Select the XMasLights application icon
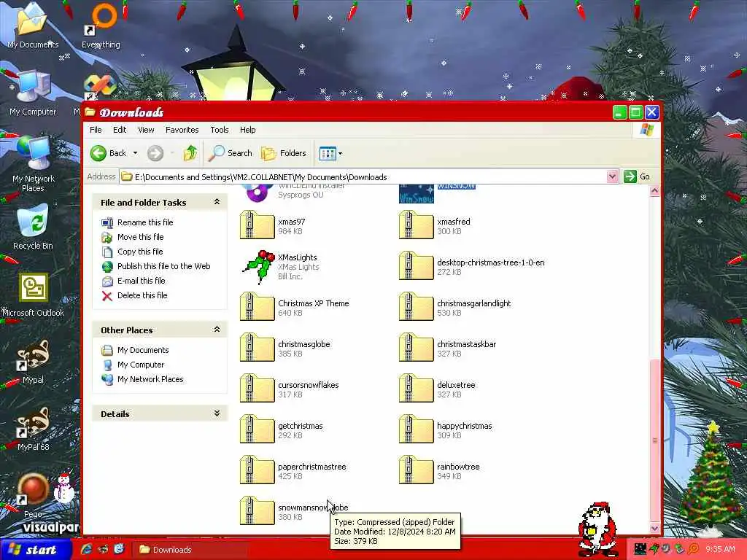The height and width of the screenshot is (560, 747). click(258, 267)
